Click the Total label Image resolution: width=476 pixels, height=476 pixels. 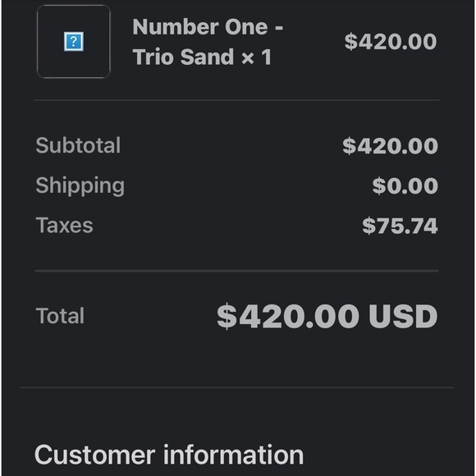(x=60, y=316)
